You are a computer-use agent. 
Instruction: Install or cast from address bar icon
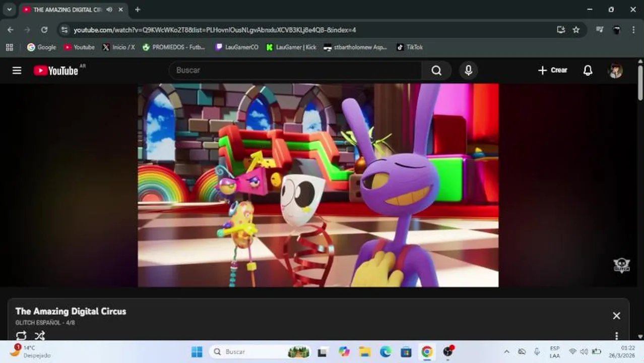coord(561,30)
